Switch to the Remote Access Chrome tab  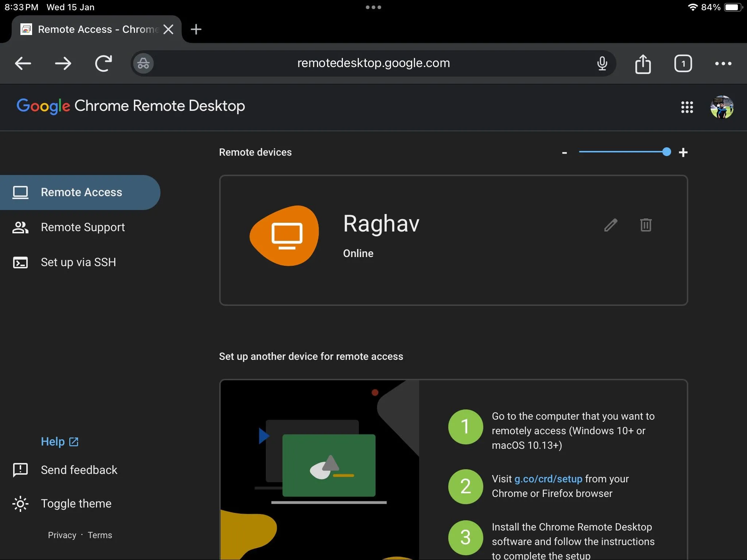pos(88,29)
